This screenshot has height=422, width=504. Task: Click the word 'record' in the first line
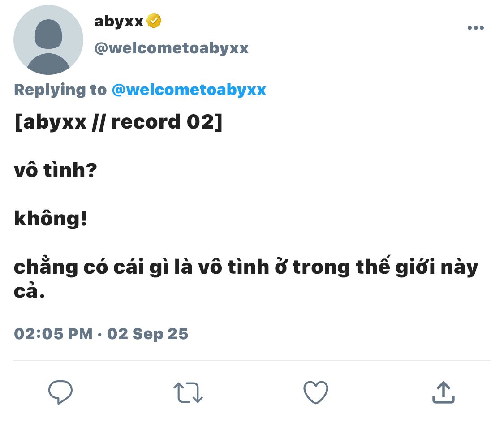point(146,122)
